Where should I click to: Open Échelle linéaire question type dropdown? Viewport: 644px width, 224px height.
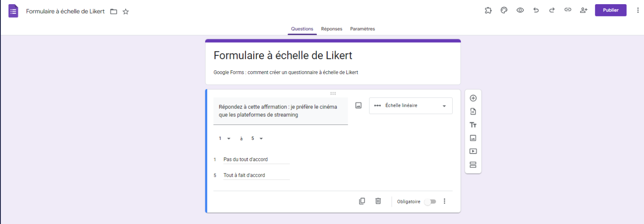[410, 106]
